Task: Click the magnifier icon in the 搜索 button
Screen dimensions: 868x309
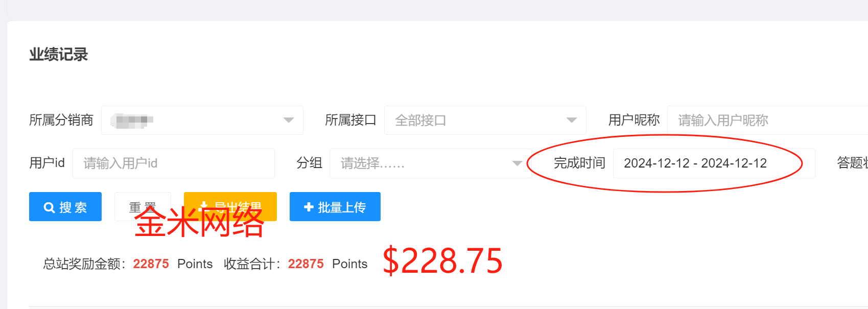Action: [49, 207]
